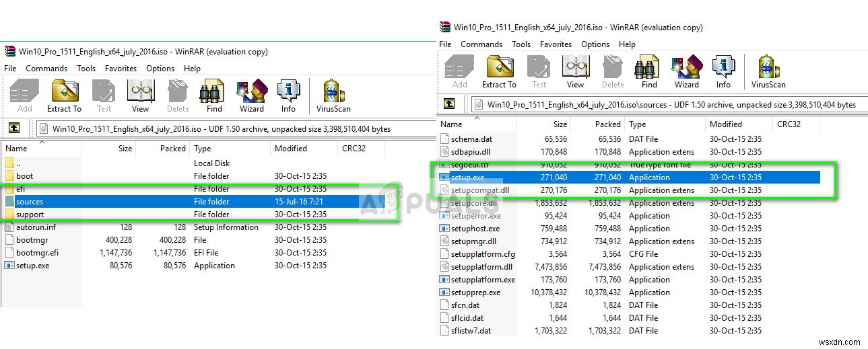
Task: Open File menu in left window
Action: (x=10, y=69)
